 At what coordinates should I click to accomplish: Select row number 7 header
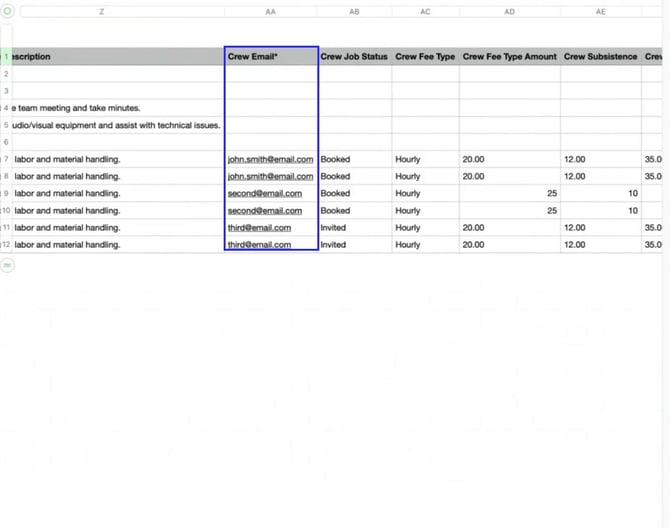[x=6, y=159]
